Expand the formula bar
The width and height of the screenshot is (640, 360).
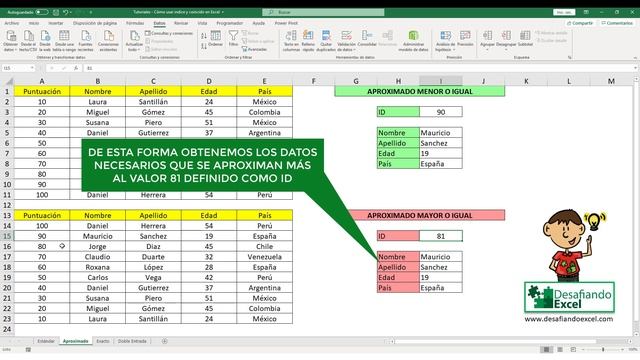coord(635,68)
